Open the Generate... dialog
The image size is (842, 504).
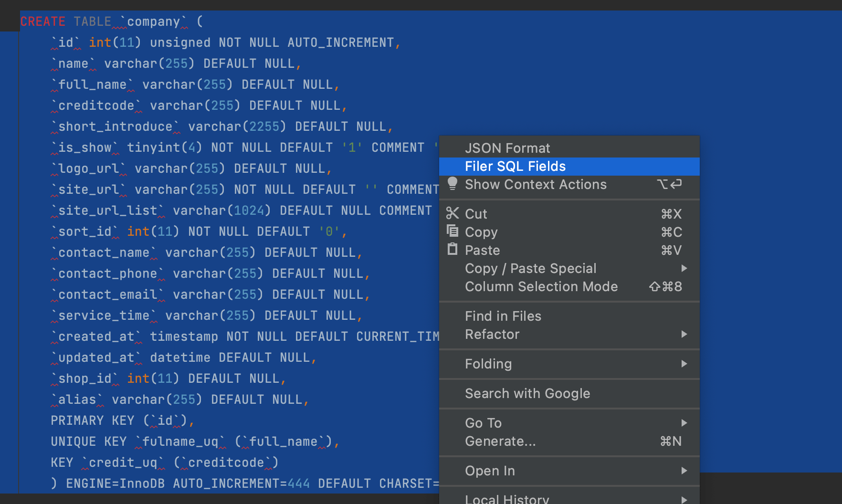point(500,441)
